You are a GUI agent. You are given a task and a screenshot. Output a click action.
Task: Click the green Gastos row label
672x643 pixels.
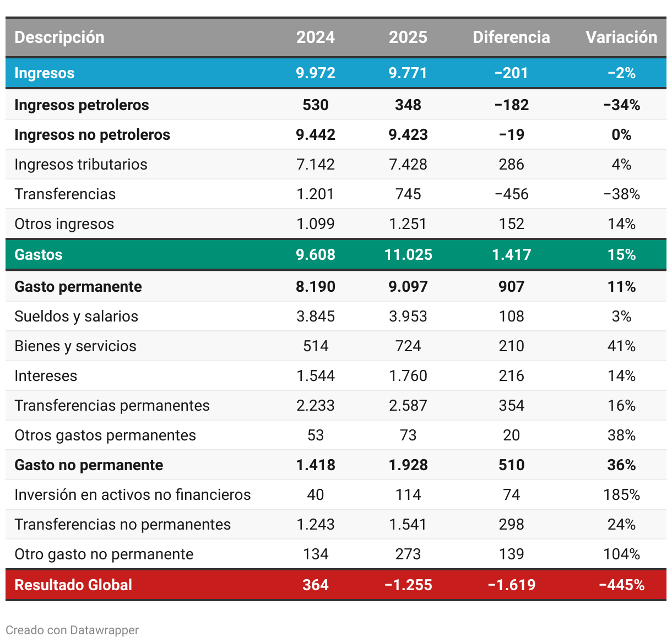(x=38, y=255)
